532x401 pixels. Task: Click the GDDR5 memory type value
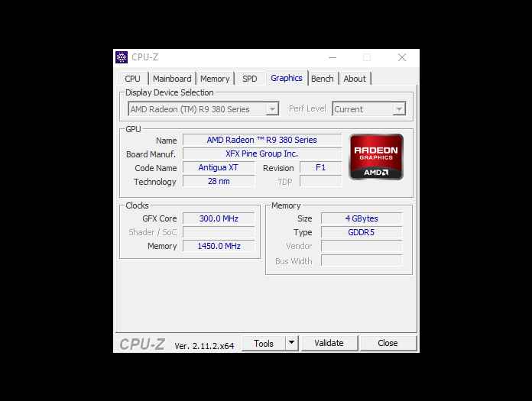tap(362, 232)
